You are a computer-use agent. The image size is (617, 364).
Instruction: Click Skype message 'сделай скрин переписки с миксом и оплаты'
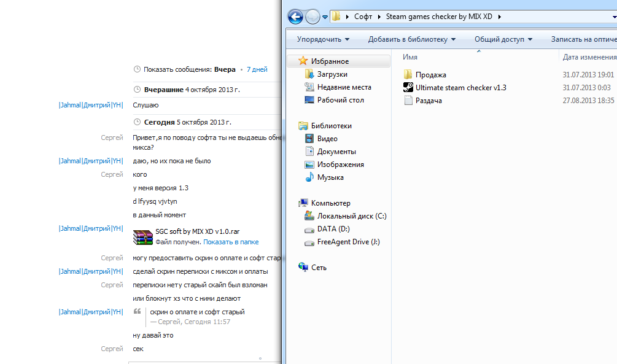pyautogui.click(x=200, y=271)
